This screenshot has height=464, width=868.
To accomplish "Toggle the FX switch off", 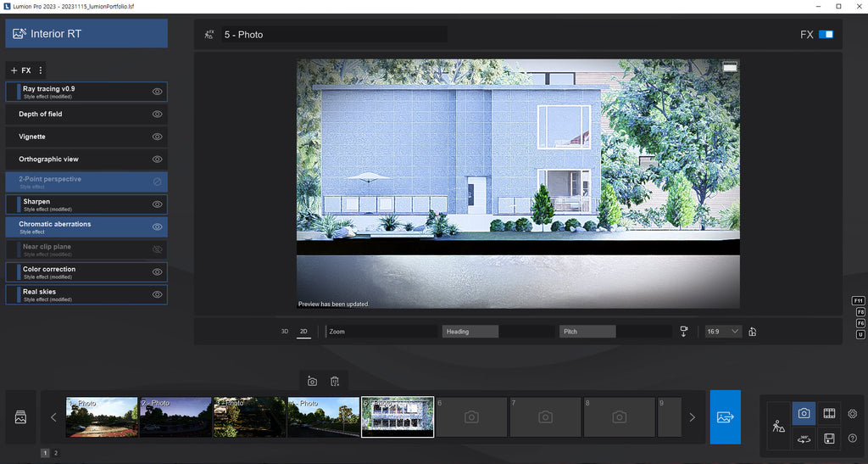I will [x=826, y=35].
